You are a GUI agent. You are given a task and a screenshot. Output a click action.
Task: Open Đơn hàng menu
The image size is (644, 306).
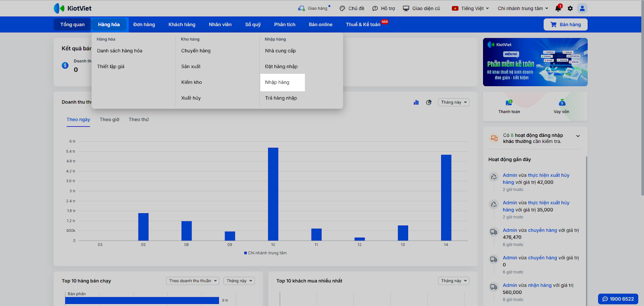tap(144, 25)
